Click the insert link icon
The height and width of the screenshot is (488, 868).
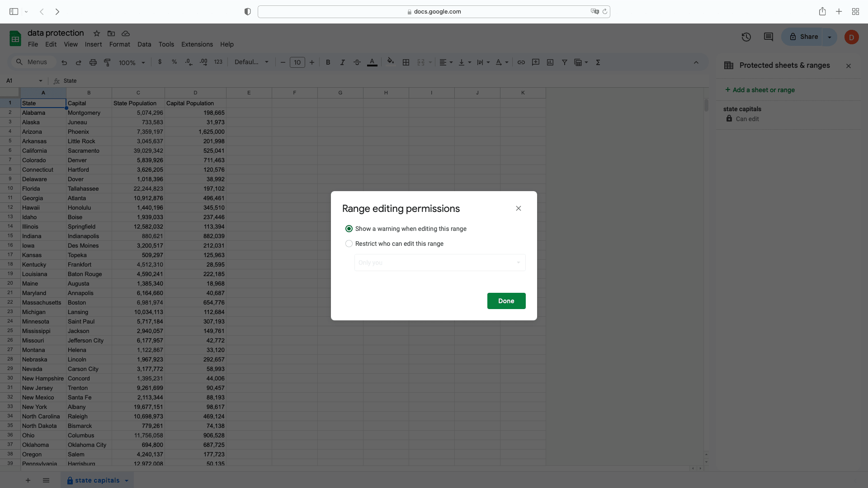(521, 62)
